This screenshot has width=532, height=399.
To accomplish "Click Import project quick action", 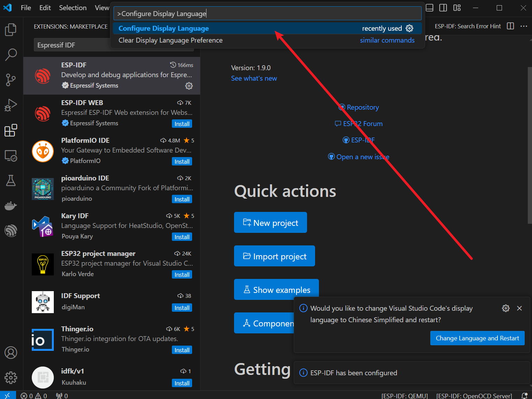I will pos(275,256).
